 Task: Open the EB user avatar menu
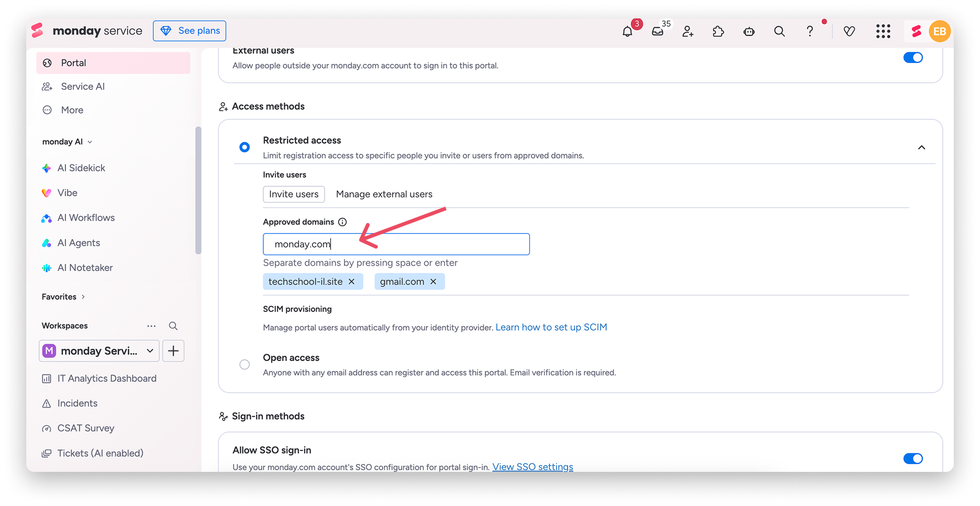pos(940,31)
